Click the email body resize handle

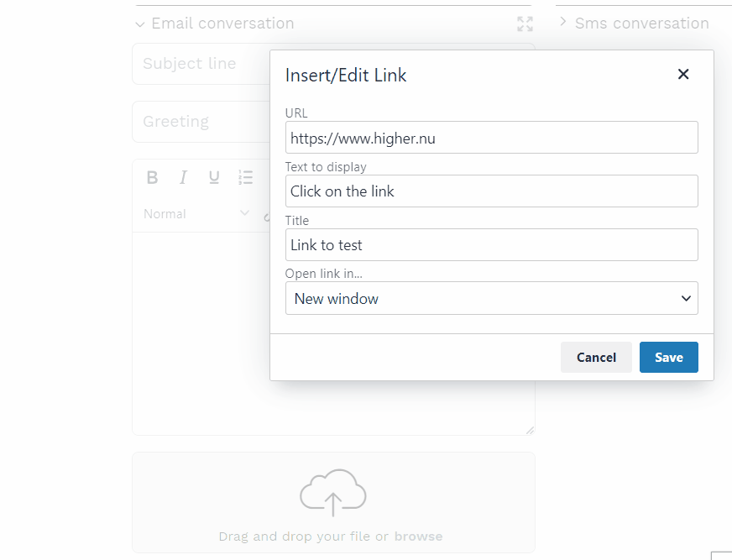tap(530, 430)
